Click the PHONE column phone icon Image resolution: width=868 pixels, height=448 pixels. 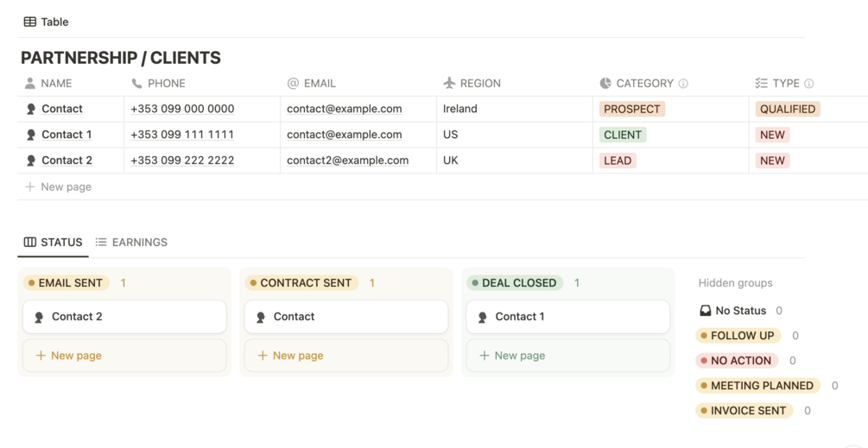click(x=136, y=84)
